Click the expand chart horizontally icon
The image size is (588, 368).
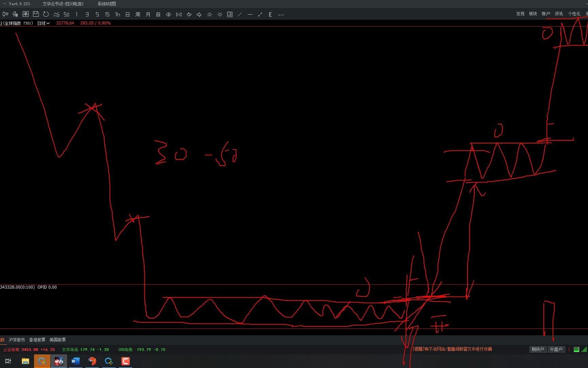point(168,14)
